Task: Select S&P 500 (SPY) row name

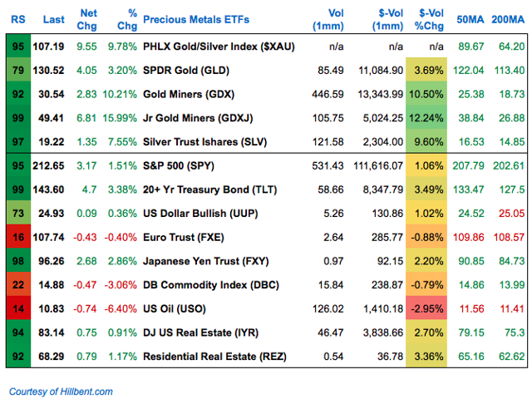Action: (x=179, y=165)
